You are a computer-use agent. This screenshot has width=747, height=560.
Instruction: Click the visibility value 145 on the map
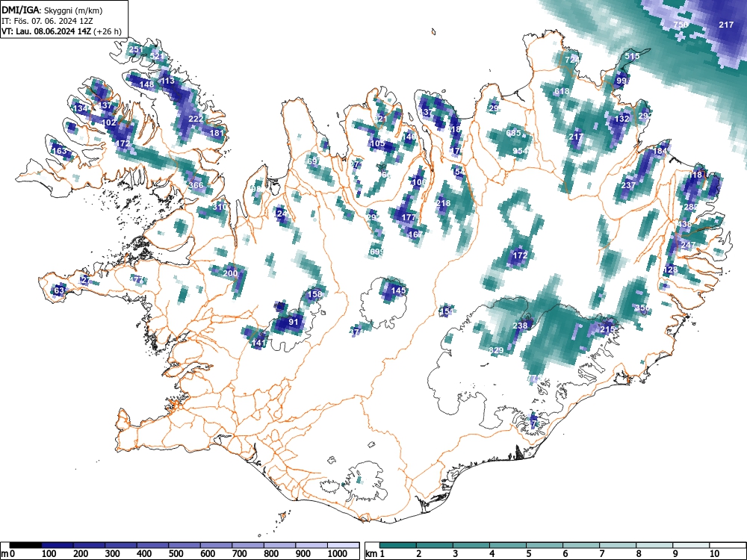click(x=398, y=290)
